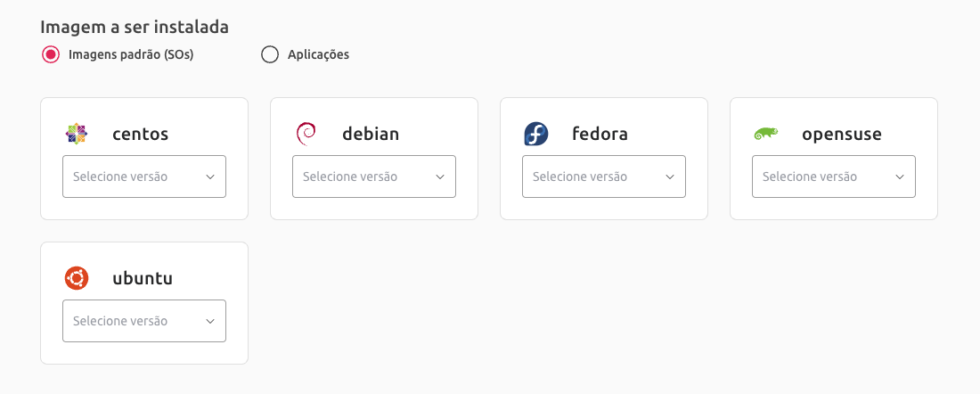Click the debian card heading

[x=371, y=134]
